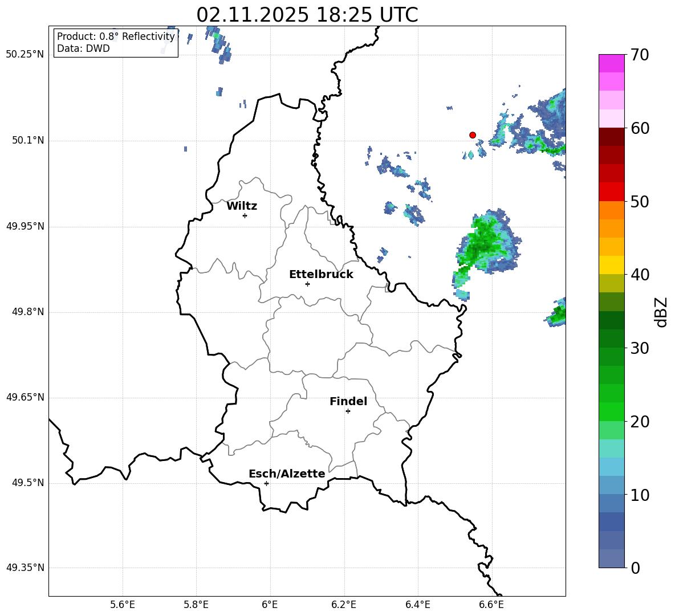
Task: Click the orange colorbar segment below 50
Action: [611, 210]
